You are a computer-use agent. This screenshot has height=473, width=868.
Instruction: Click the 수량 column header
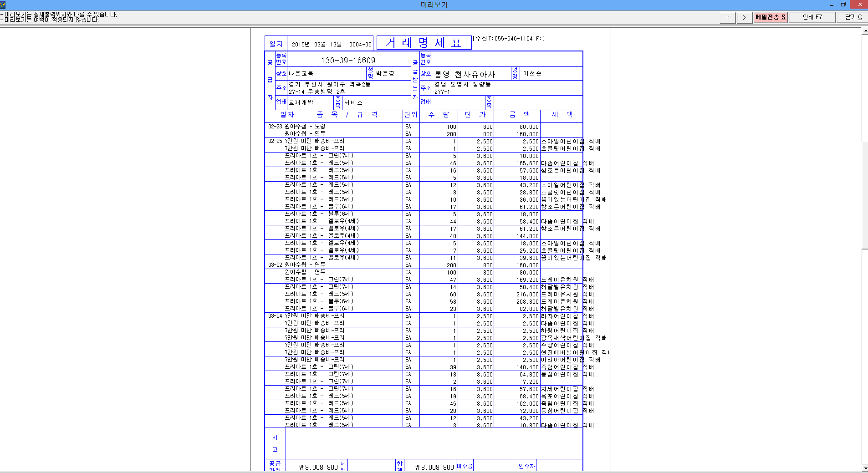pos(439,115)
